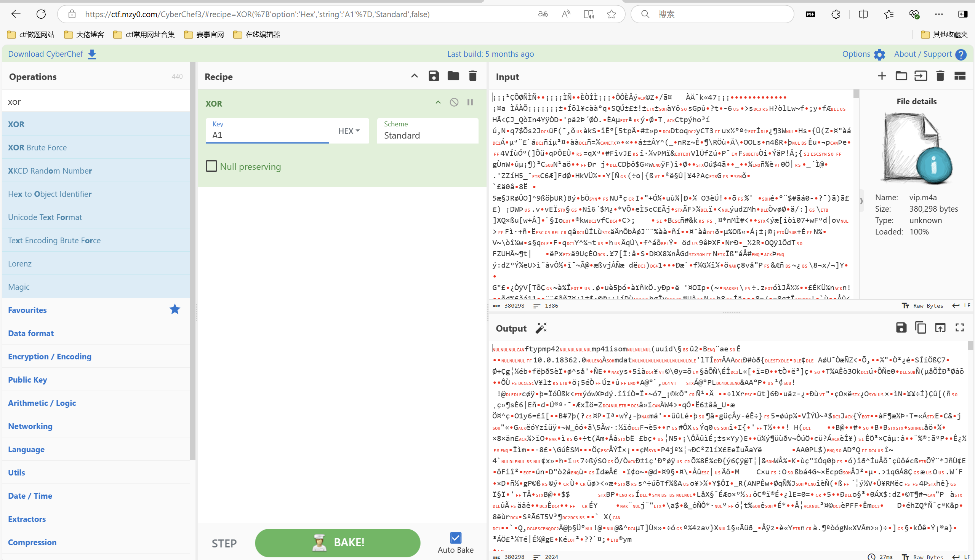Open the Scheme Standard dropdown
This screenshot has height=560, width=975.
coord(427,131)
